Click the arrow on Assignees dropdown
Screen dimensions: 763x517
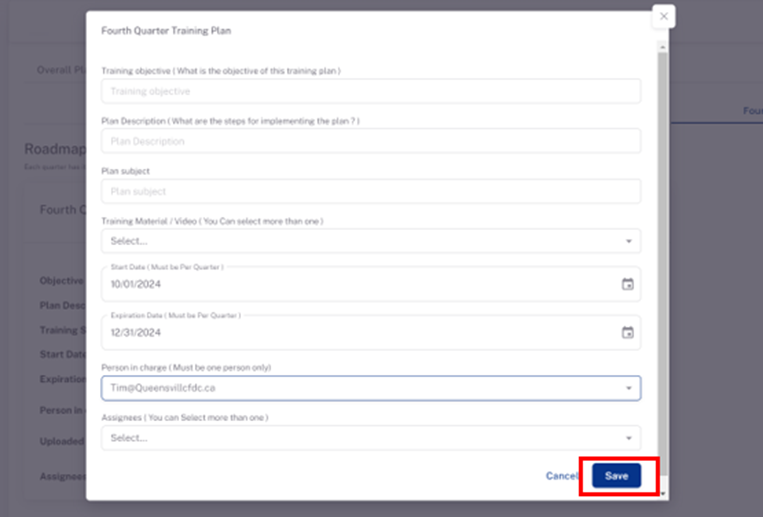coord(629,438)
